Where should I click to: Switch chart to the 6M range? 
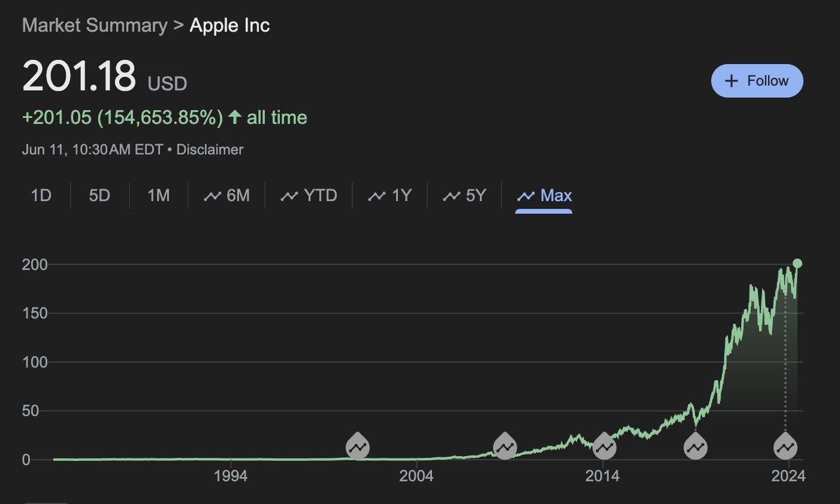226,196
